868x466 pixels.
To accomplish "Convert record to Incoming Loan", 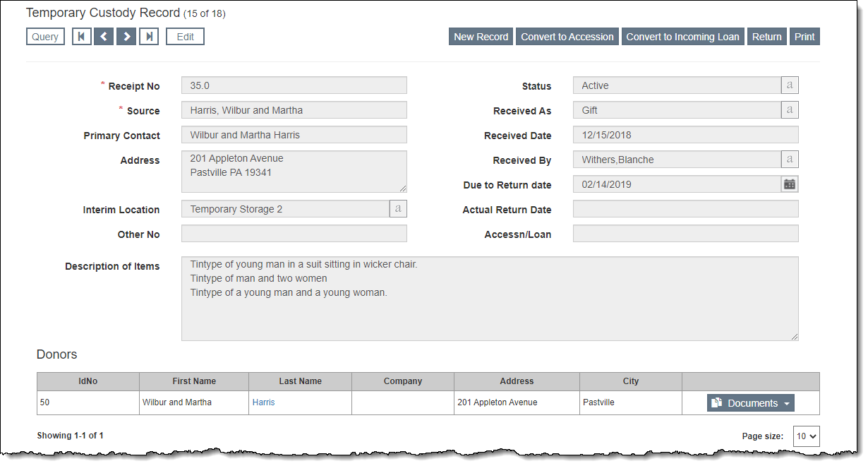I will (x=682, y=37).
